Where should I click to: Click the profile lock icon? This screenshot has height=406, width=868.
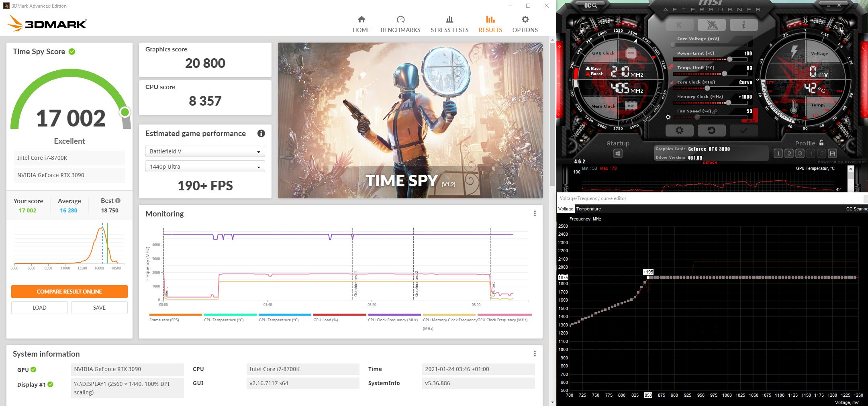(821, 143)
